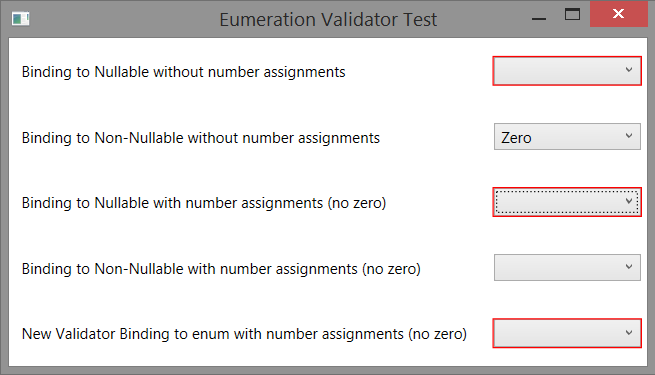Viewport: 655px width, 375px height.
Task: Click label Binding to Non-Nullable without number assignments
Action: tap(201, 138)
